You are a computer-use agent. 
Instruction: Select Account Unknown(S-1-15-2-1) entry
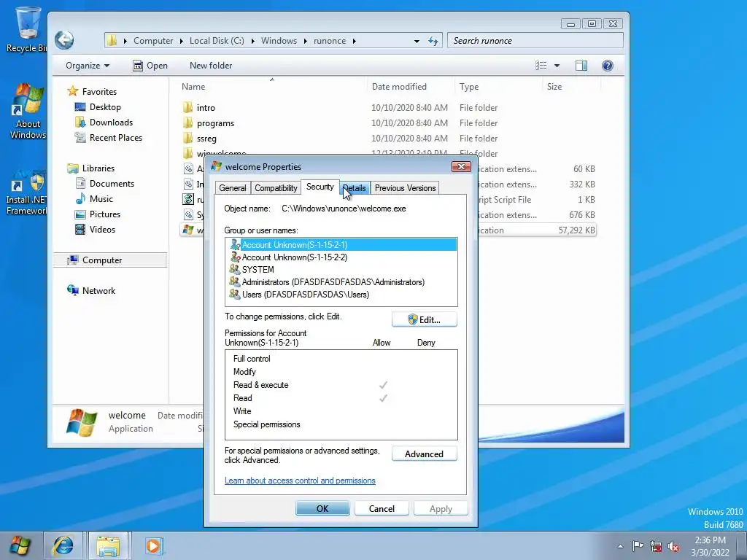click(341, 245)
